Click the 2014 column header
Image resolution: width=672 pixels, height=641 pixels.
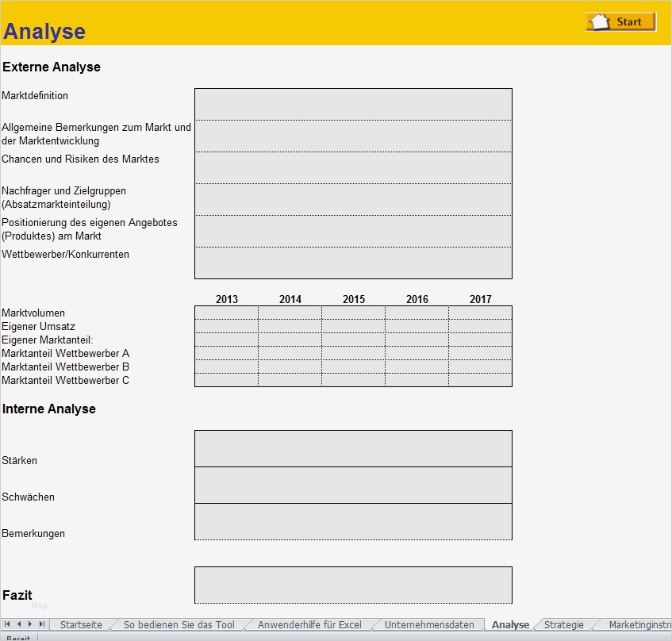(290, 299)
